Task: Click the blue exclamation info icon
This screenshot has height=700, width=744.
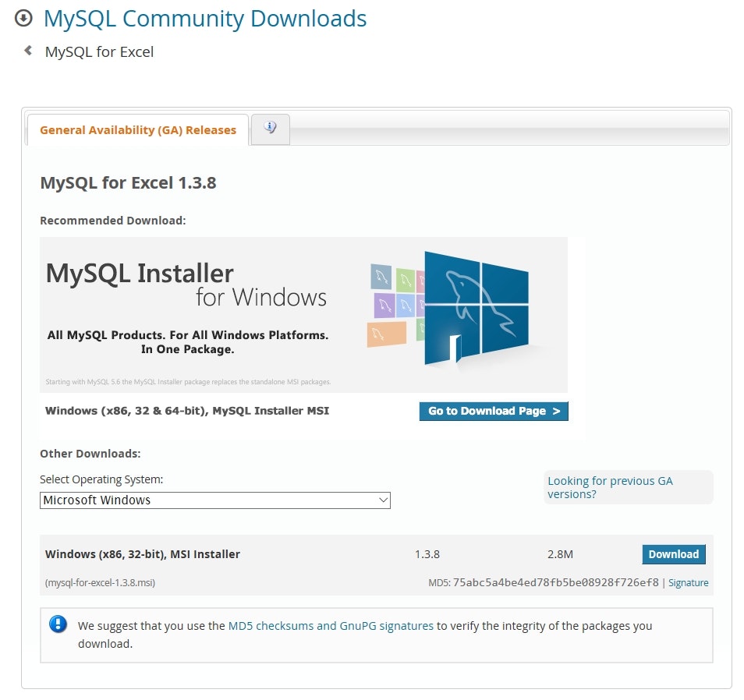Action: click(58, 624)
